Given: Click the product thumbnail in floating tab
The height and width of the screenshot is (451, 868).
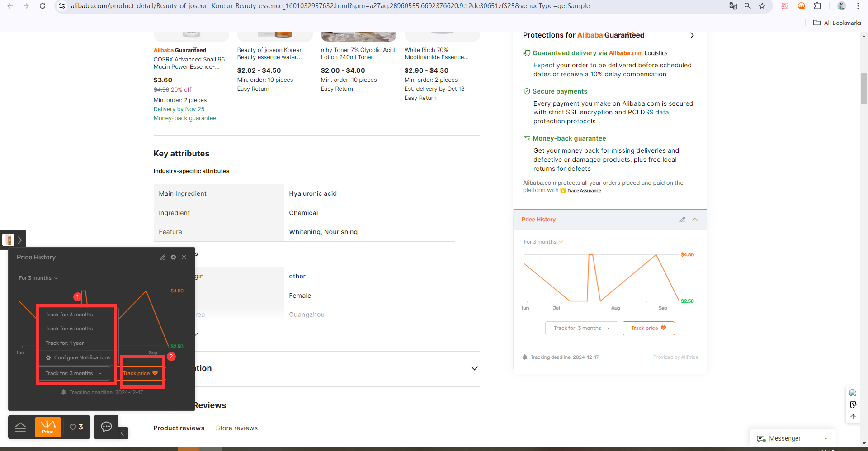Looking at the screenshot, I should [9, 240].
